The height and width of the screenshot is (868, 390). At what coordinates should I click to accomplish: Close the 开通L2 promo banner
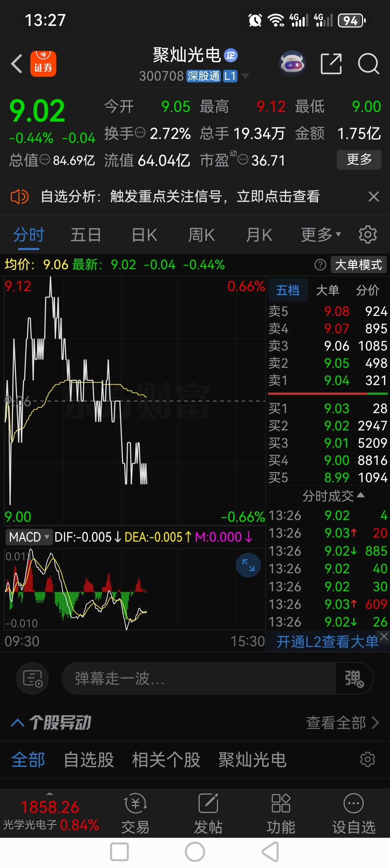pyautogui.click(x=384, y=637)
